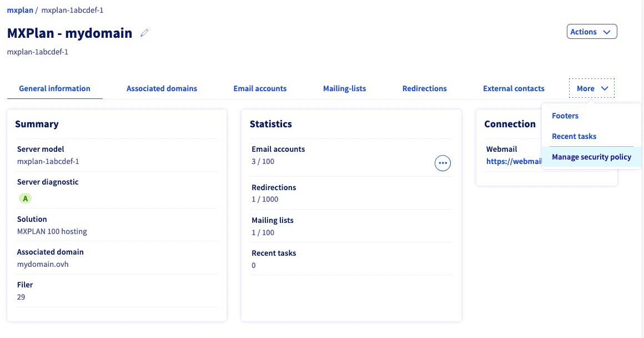Select the Mailing-lists tab
This screenshot has height=338, width=644.
[344, 88]
